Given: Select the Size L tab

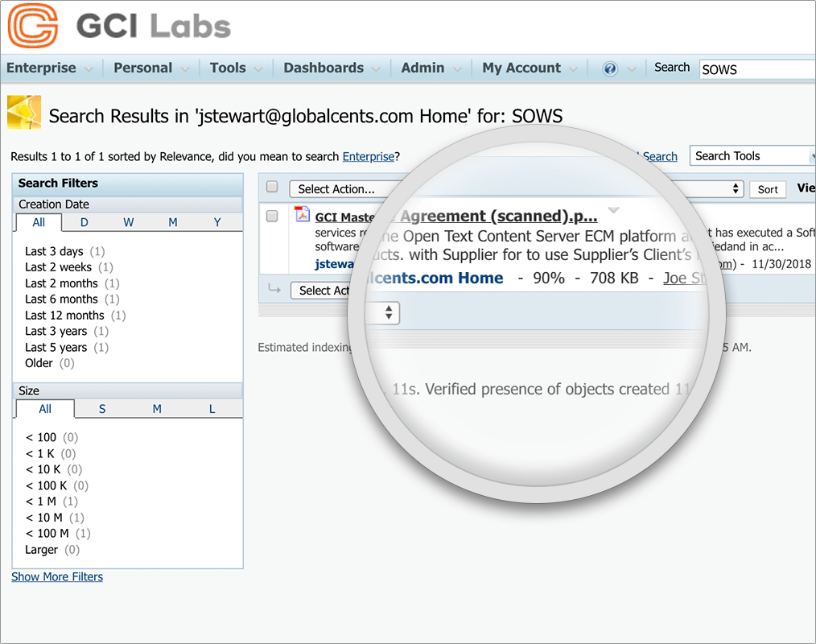Looking at the screenshot, I should pyautogui.click(x=212, y=409).
